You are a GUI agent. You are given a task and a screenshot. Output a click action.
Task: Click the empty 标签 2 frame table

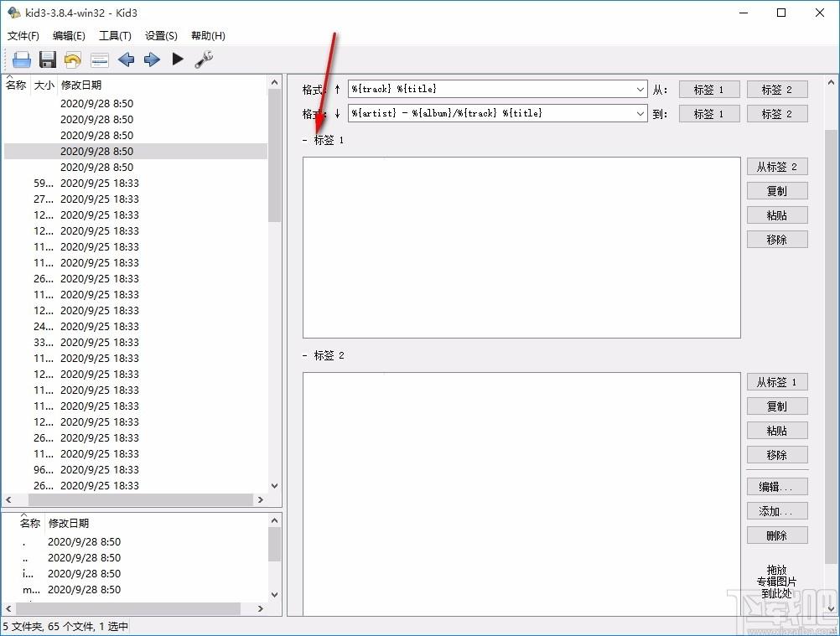(x=521, y=494)
